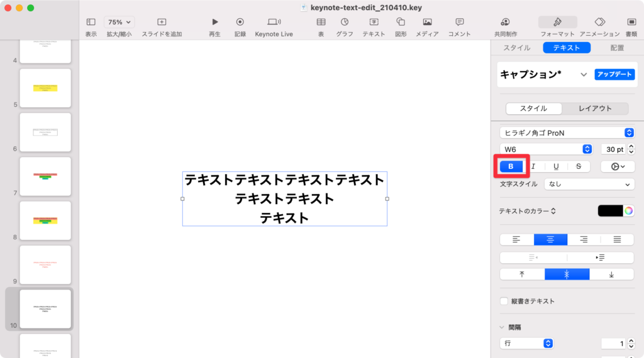This screenshot has height=358, width=644.
Task: Open the Chart (グラフ) toolbar icon
Action: (344, 22)
